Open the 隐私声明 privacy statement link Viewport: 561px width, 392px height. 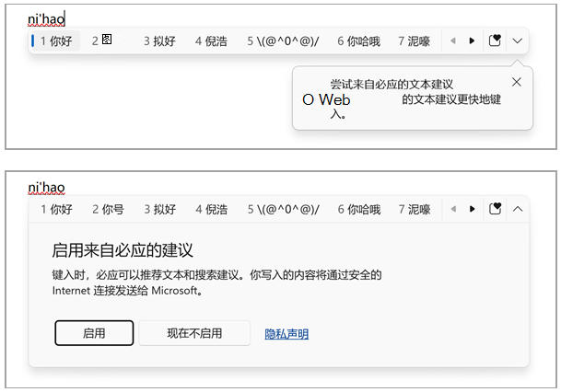click(x=286, y=334)
